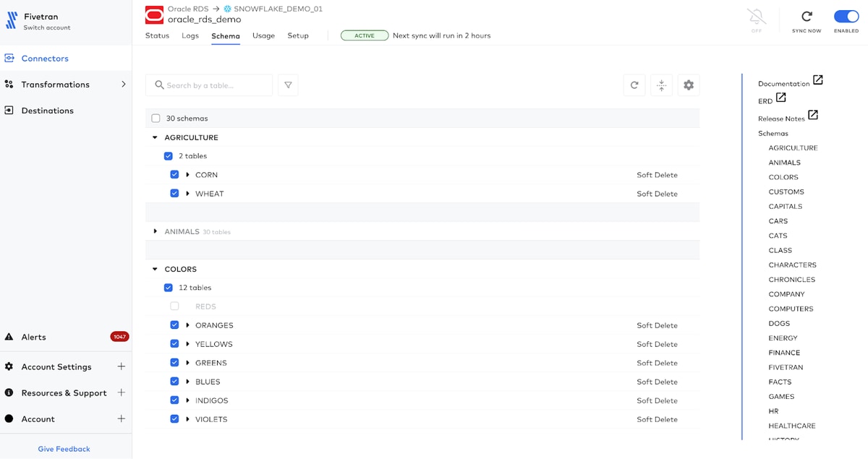Screen dimensions: 868x459
Task: Expand the YELLOWS table columns
Action: tap(187, 344)
